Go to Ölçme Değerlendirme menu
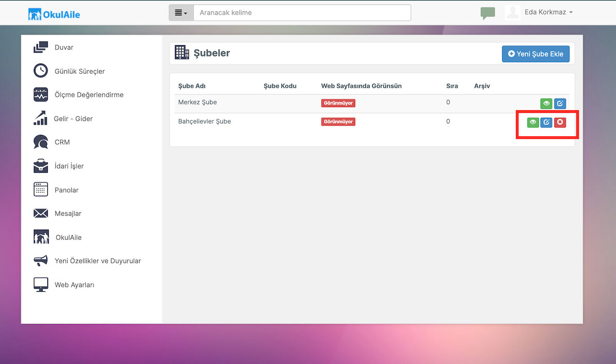616x364 pixels. pos(89,95)
